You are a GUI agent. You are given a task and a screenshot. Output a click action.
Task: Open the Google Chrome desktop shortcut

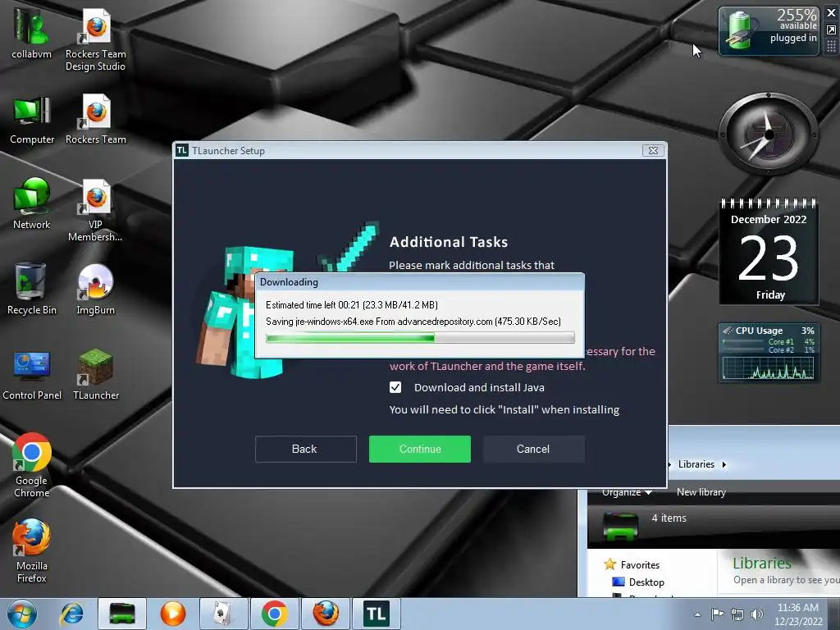[32, 465]
